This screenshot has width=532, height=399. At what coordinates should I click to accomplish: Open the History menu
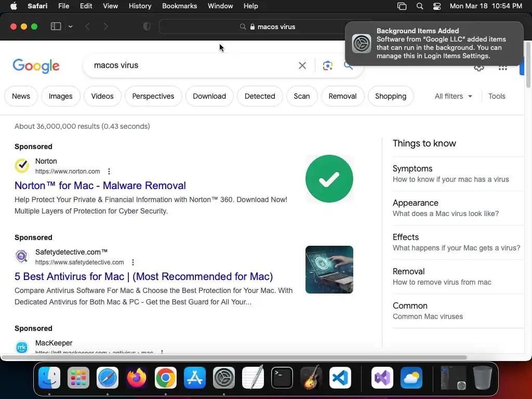[x=140, y=6]
